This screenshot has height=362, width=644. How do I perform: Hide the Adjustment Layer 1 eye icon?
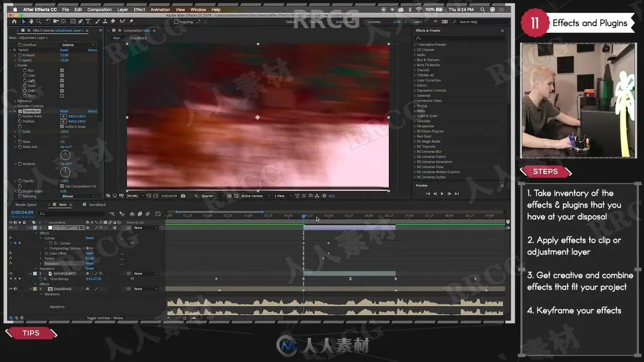[x=11, y=228]
